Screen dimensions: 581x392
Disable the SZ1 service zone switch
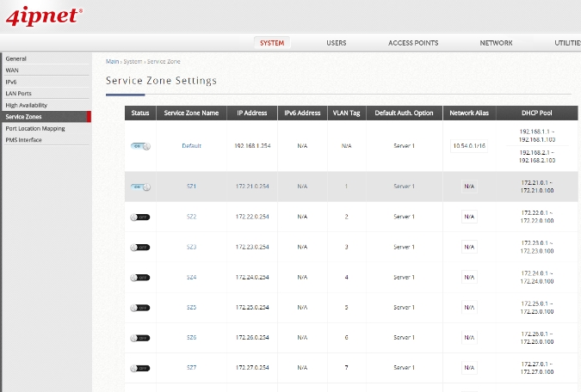click(x=139, y=187)
